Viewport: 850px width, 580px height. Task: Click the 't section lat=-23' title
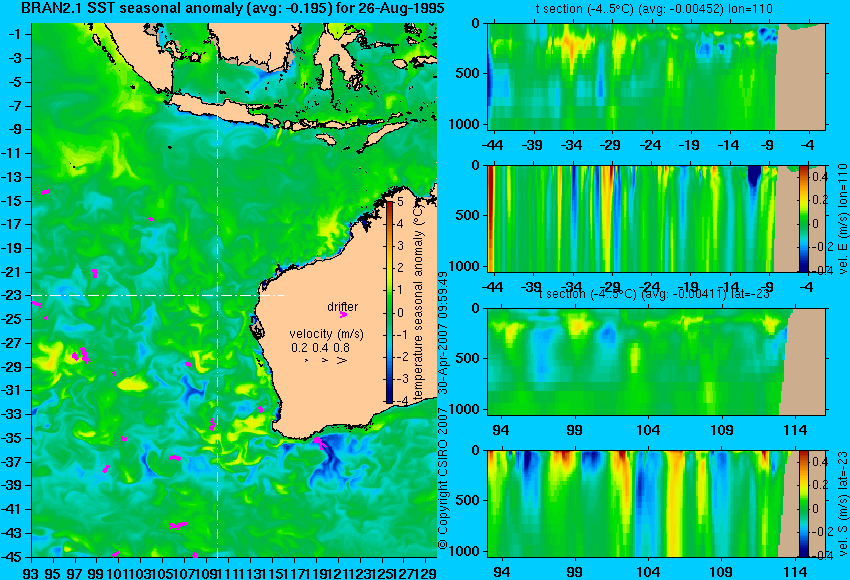655,294
